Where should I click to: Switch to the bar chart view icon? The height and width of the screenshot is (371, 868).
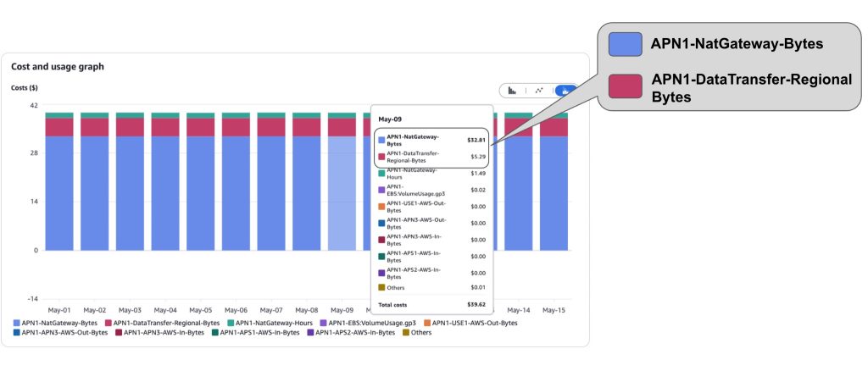[512, 91]
